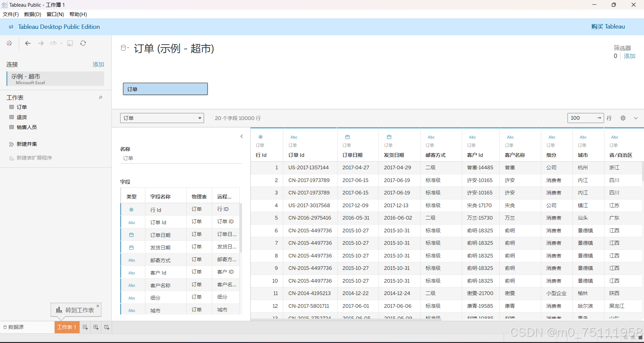This screenshot has height=343, width=644.
Task: Click the 物理表 header in fields table
Action: (x=199, y=196)
